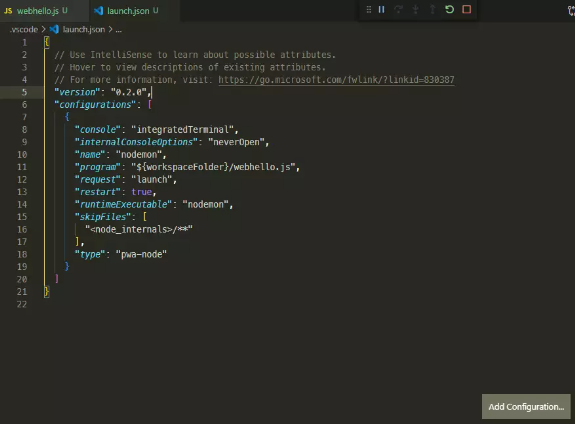Click the Add Configuration... button
Viewport: 576px width, 425px height.
pos(526,407)
